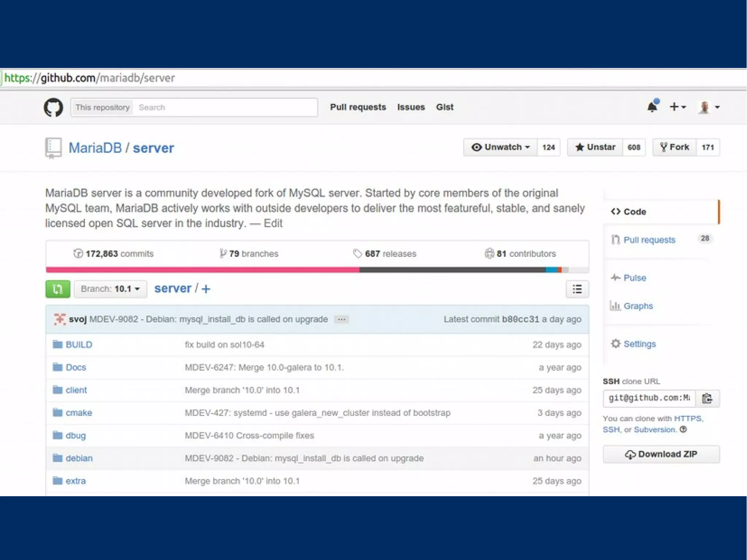Open Pull requests in top navigation
747x560 pixels.
click(x=358, y=107)
